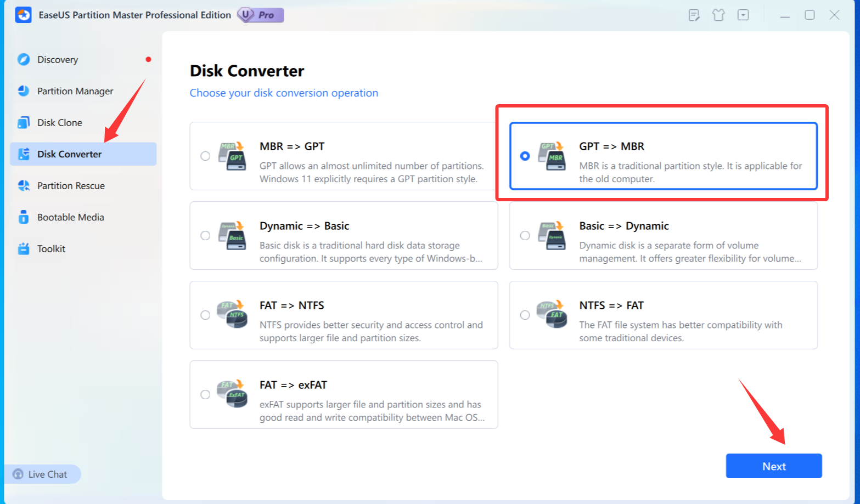Click 'NTFS provides better security' description
The width and height of the screenshot is (860, 504).
371,331
